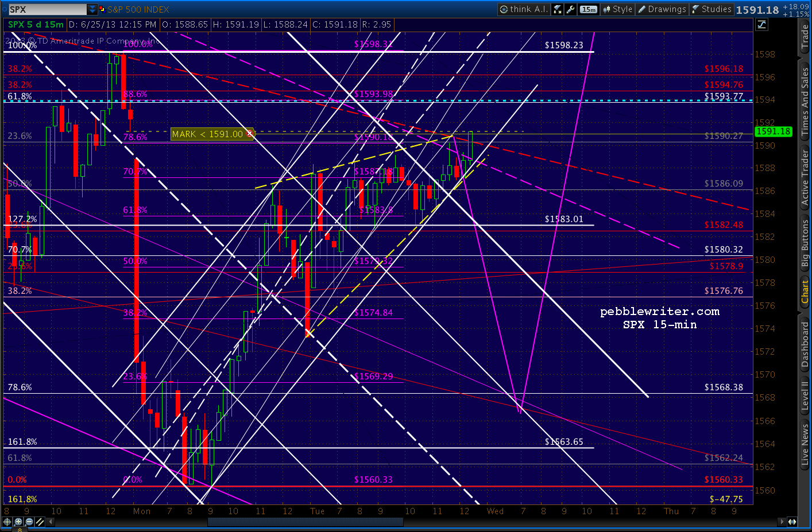Click the zoom in magnifier icon
The height and width of the screenshot is (532, 812).
[x=18, y=522]
